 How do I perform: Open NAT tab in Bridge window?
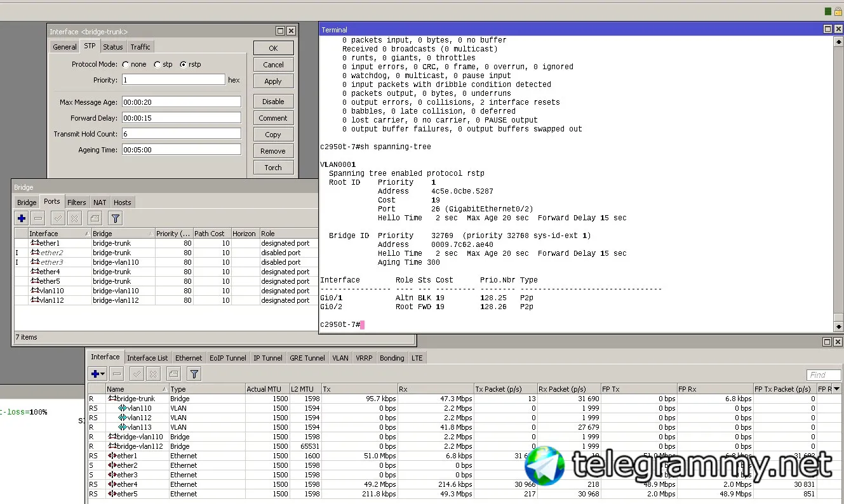pos(100,202)
